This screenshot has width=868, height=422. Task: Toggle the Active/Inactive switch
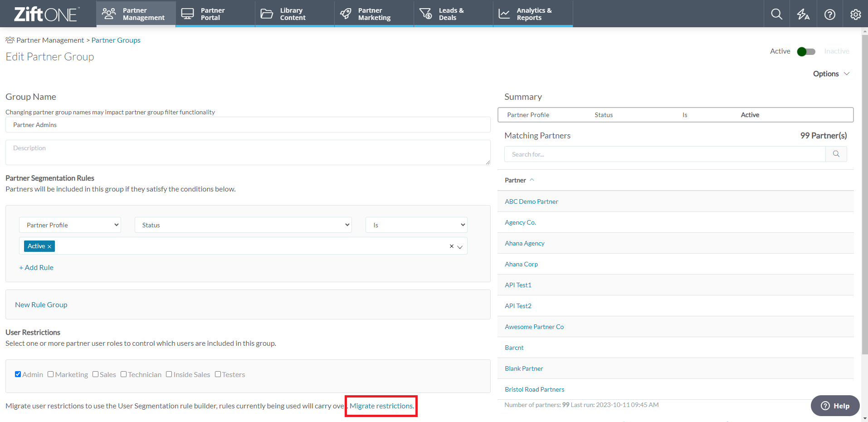tap(806, 51)
